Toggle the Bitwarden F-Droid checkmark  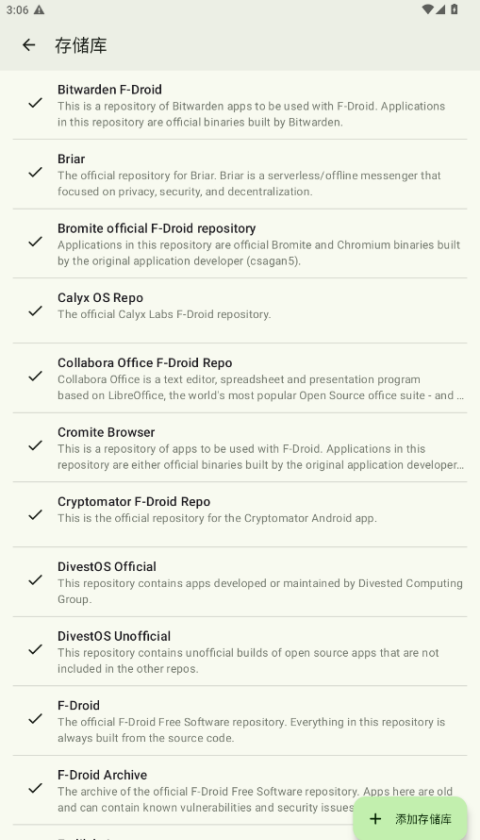click(35, 103)
